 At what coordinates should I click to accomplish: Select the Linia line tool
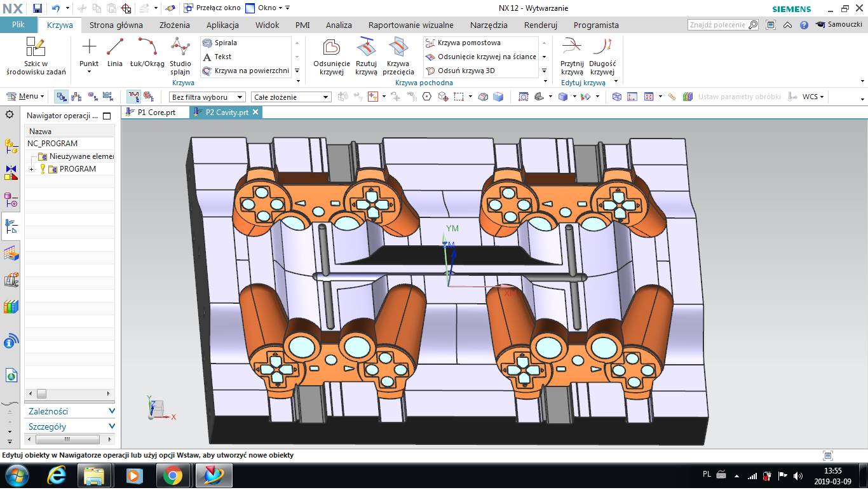click(x=115, y=52)
